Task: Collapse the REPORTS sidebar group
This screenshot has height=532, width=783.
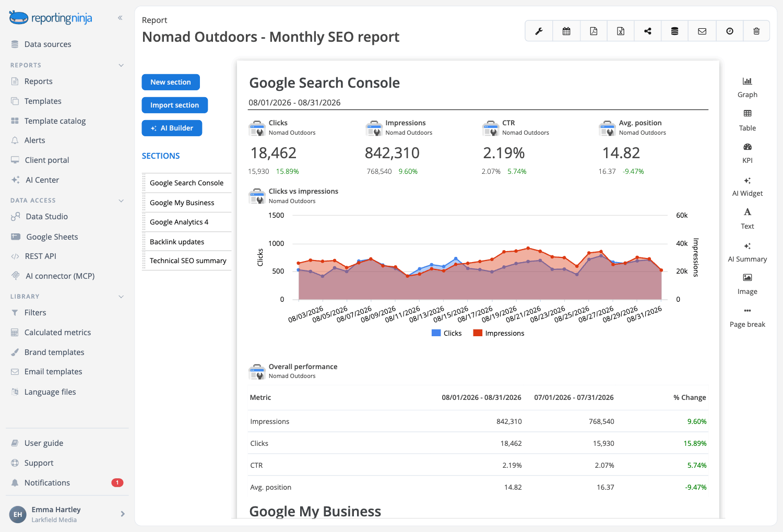Action: point(121,65)
